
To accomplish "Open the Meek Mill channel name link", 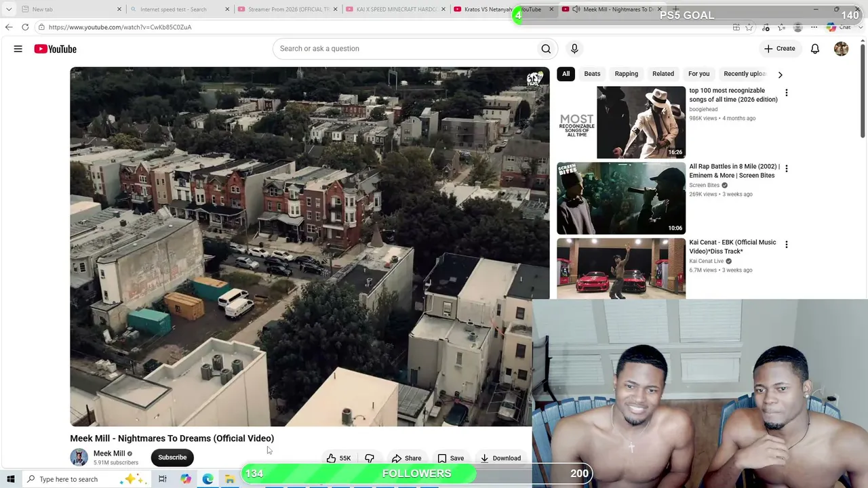I will [x=109, y=453].
